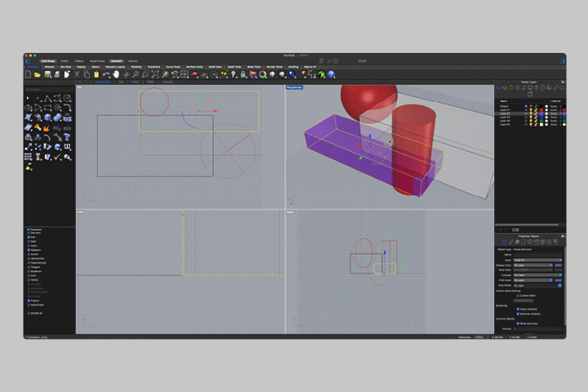Toggle the Point object snap
Screen dimensions: 588x392
coord(29,245)
